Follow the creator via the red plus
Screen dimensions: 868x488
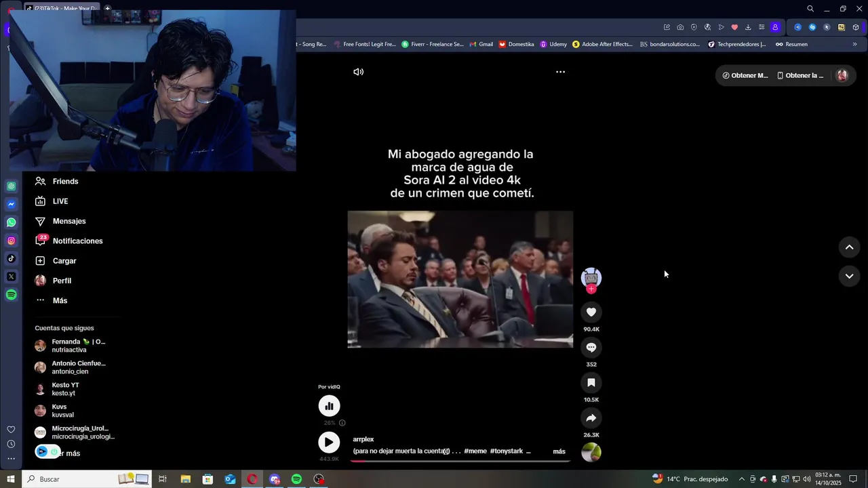click(591, 289)
